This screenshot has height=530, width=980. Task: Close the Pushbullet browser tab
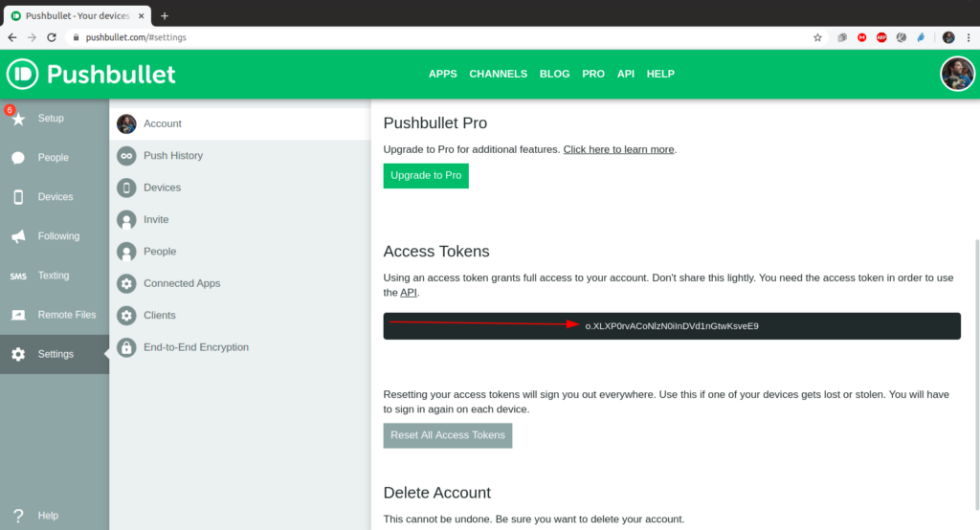[142, 15]
